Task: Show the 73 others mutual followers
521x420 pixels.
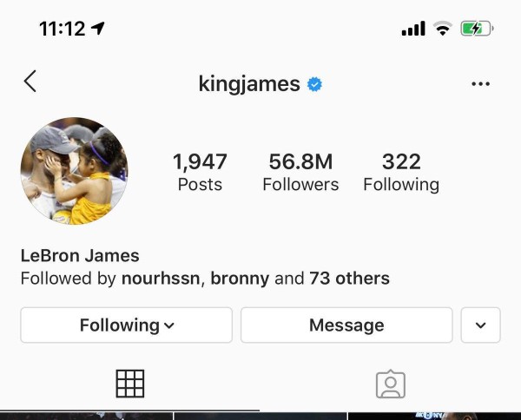Action: click(349, 279)
